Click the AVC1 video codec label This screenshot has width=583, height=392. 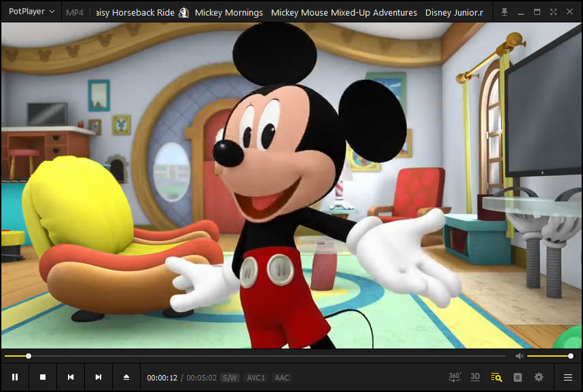point(255,378)
